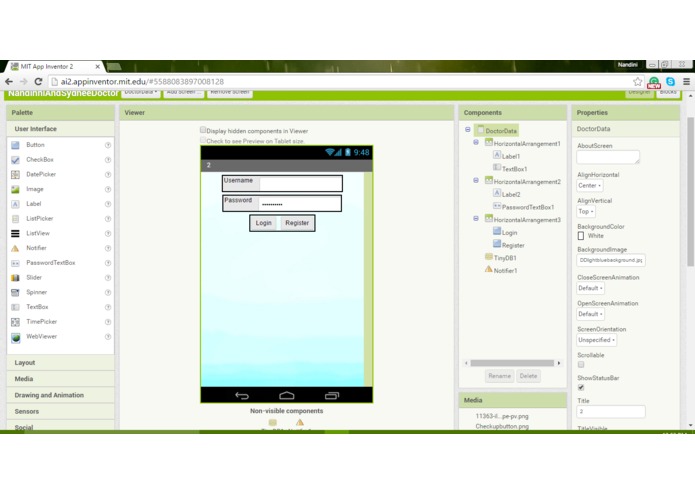This screenshot has width=695, height=494.
Task: Select Checkupbutton.png in Media list
Action: point(502,426)
